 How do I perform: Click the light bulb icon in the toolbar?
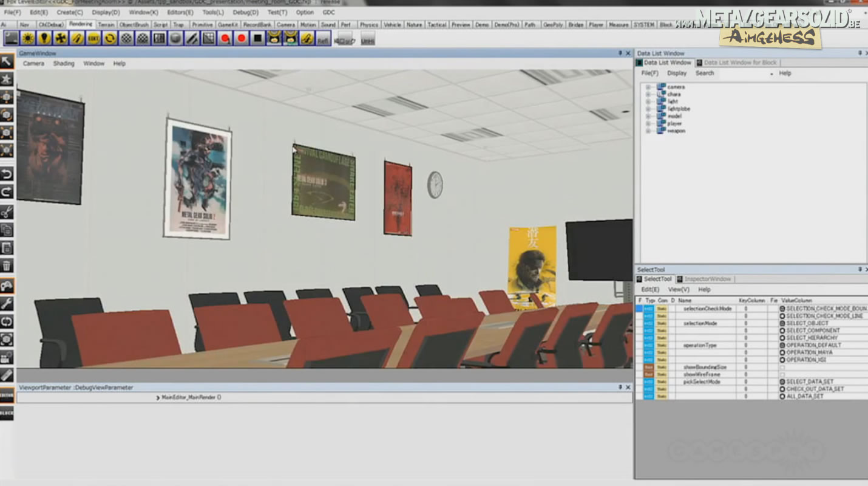coord(44,38)
